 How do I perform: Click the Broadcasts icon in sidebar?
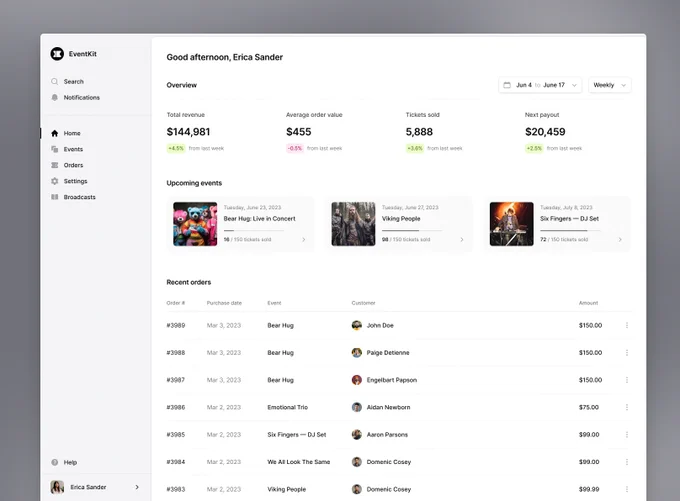coord(55,197)
